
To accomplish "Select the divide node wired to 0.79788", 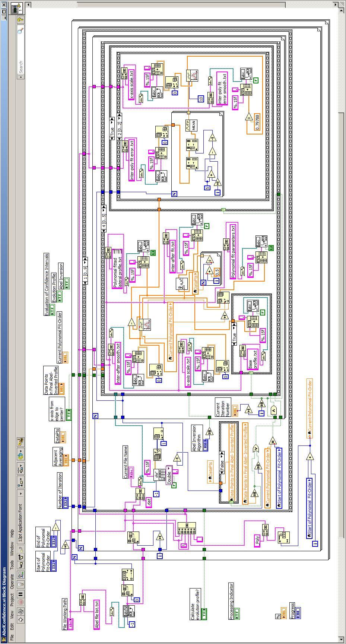I will [x=249, y=117].
